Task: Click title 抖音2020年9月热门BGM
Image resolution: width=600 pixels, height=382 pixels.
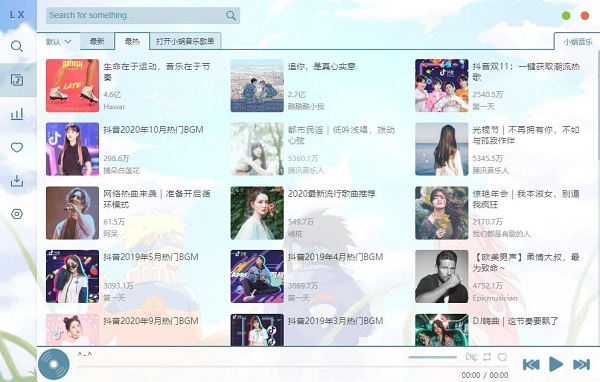Action: coord(151,321)
